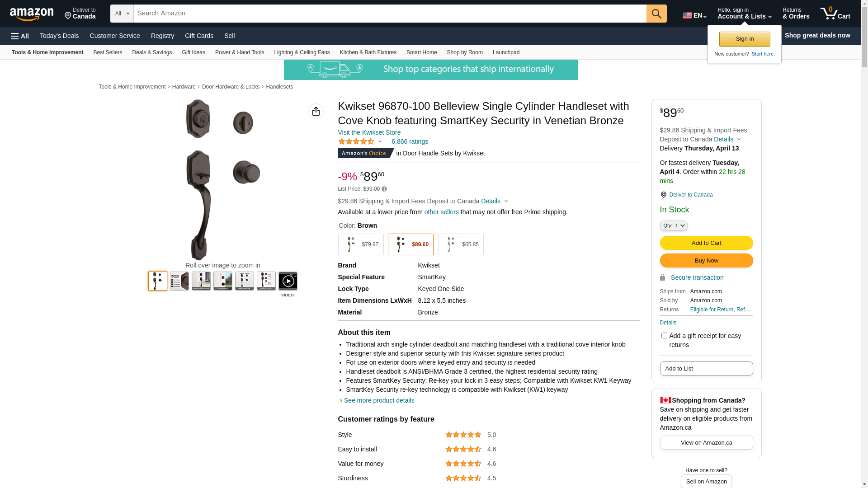Open the EN language selector
This screenshot has height=488, width=868.
tap(694, 15)
